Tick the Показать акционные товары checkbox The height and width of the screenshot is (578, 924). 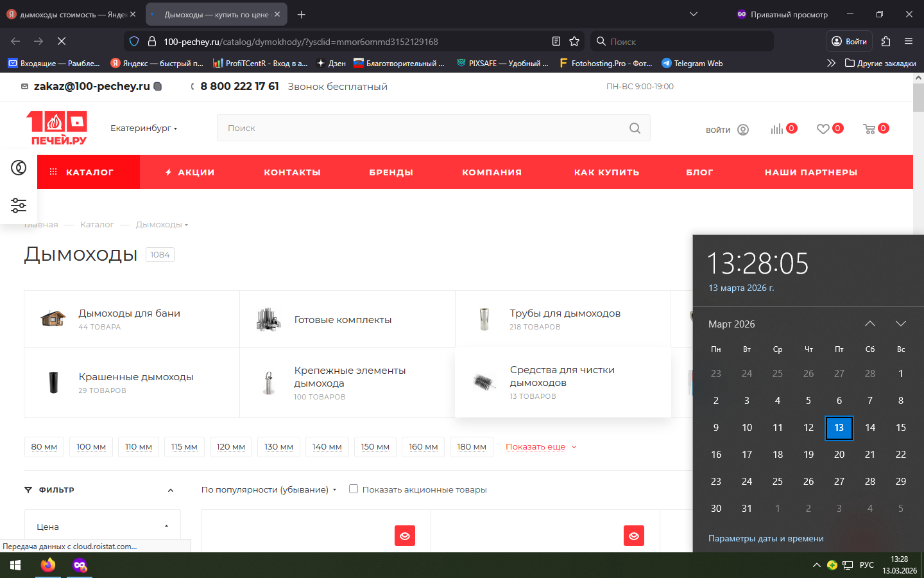[354, 489]
